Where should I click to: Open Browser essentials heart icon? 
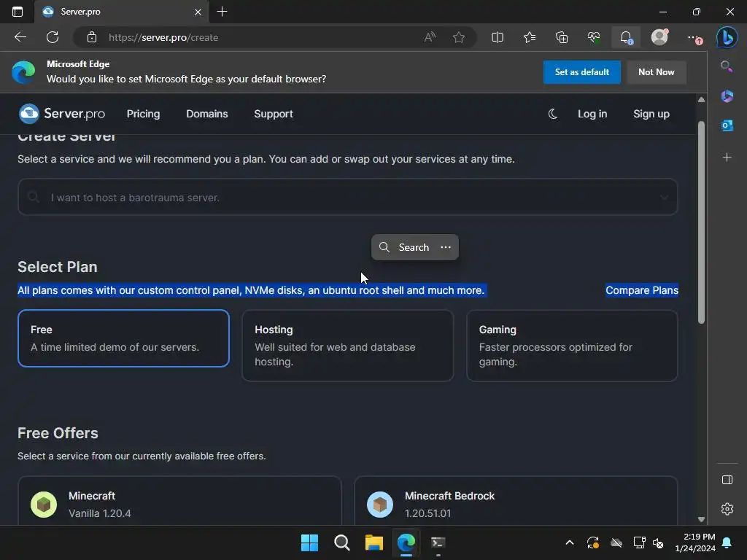594,37
